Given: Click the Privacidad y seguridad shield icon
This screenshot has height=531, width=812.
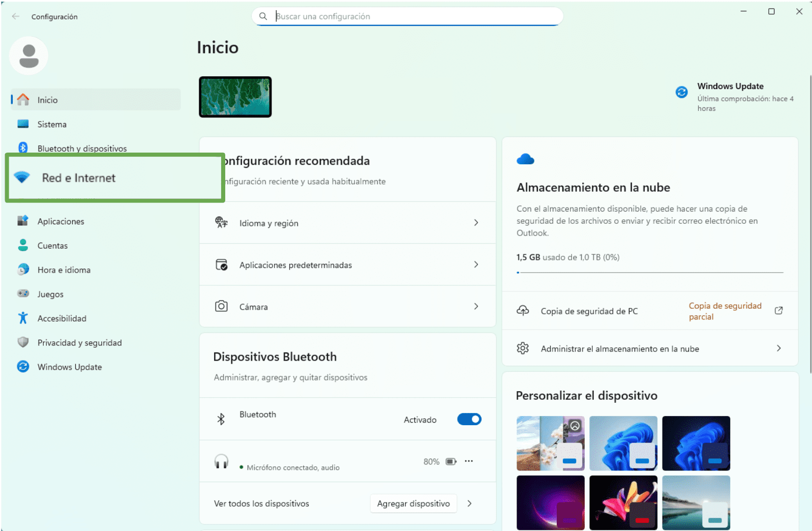Looking at the screenshot, I should coord(23,342).
